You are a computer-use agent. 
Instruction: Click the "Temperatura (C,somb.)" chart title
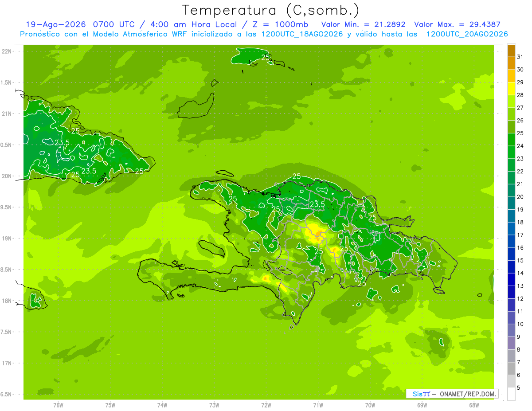270,10
